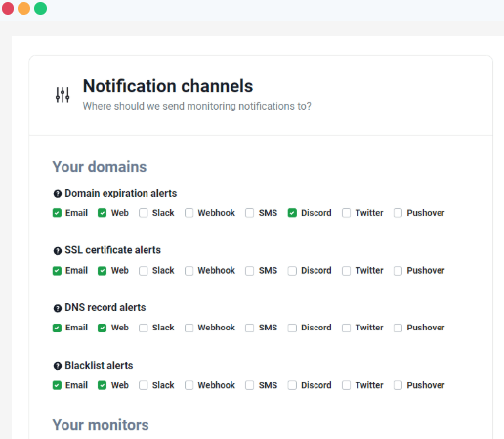Click the monitoring notifications subtitle text
504x439 pixels.
[x=197, y=106]
